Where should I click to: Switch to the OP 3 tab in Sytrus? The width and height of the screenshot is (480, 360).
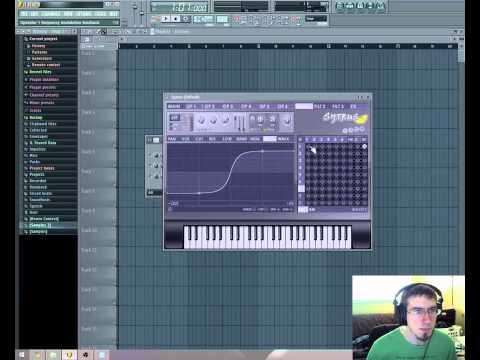(x=227, y=106)
